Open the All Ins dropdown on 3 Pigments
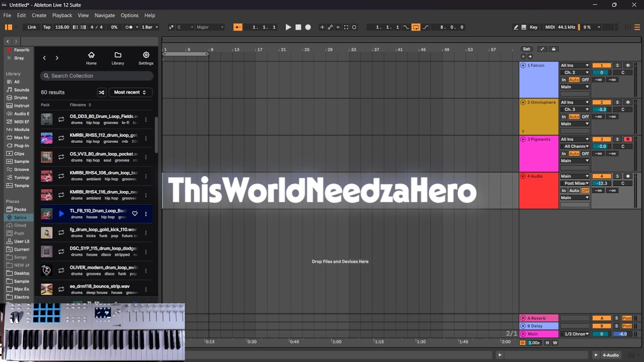The height and width of the screenshot is (362, 644). [x=575, y=139]
